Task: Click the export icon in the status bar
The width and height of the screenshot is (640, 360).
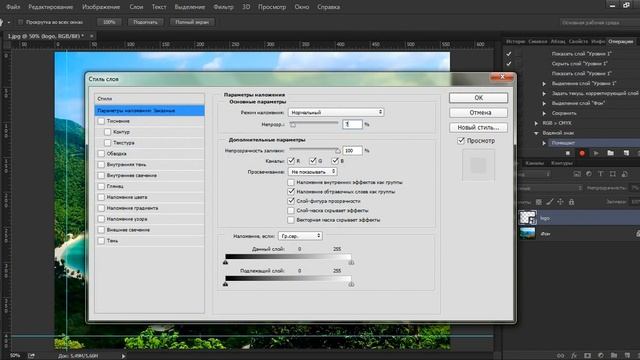Action: pos(31,356)
